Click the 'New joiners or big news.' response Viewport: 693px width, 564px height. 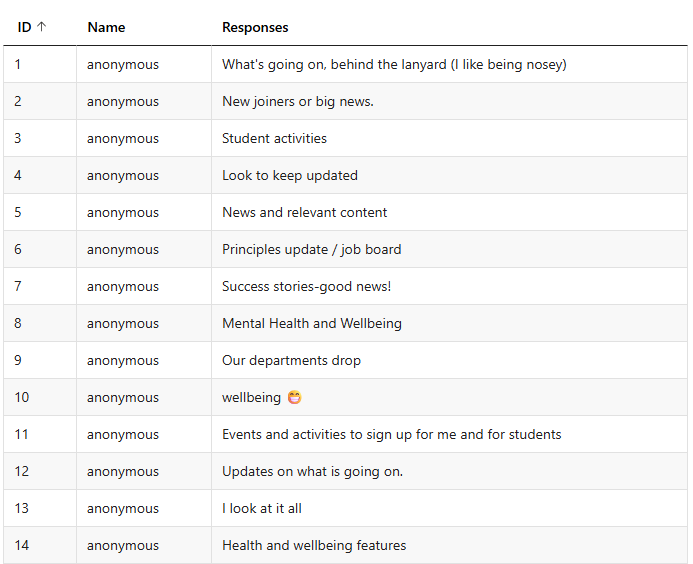coord(297,101)
